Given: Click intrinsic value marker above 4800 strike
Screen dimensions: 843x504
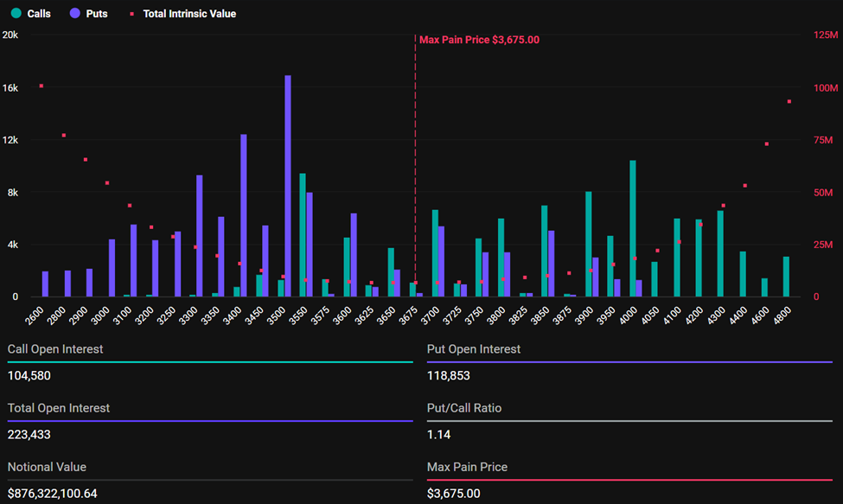Looking at the screenshot, I should tap(789, 101).
